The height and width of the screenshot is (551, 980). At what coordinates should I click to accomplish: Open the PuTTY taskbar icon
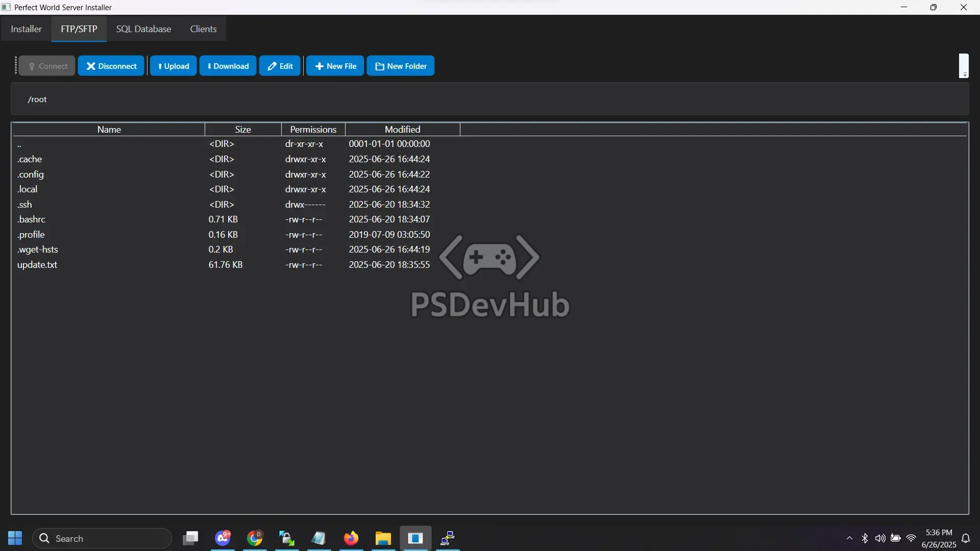448,538
